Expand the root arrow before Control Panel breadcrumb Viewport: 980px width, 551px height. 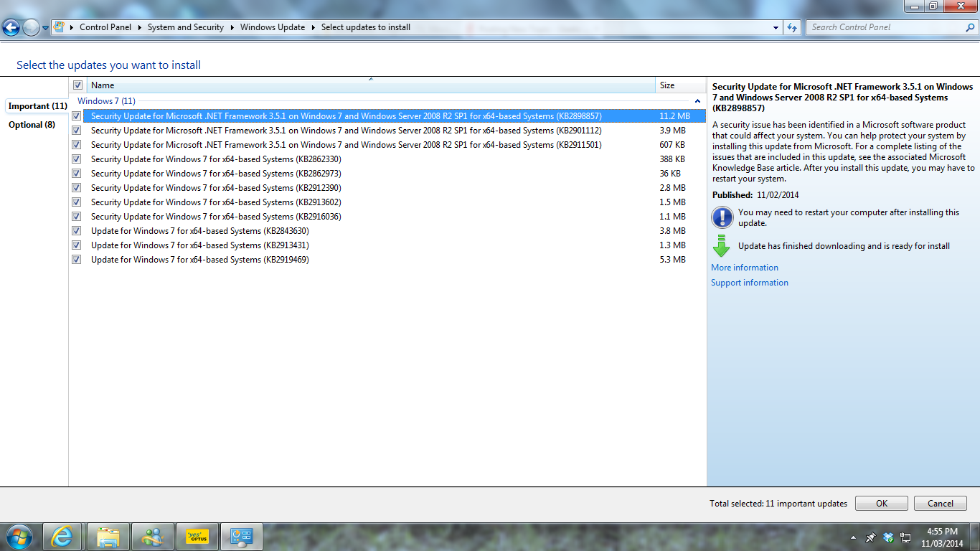click(x=72, y=27)
